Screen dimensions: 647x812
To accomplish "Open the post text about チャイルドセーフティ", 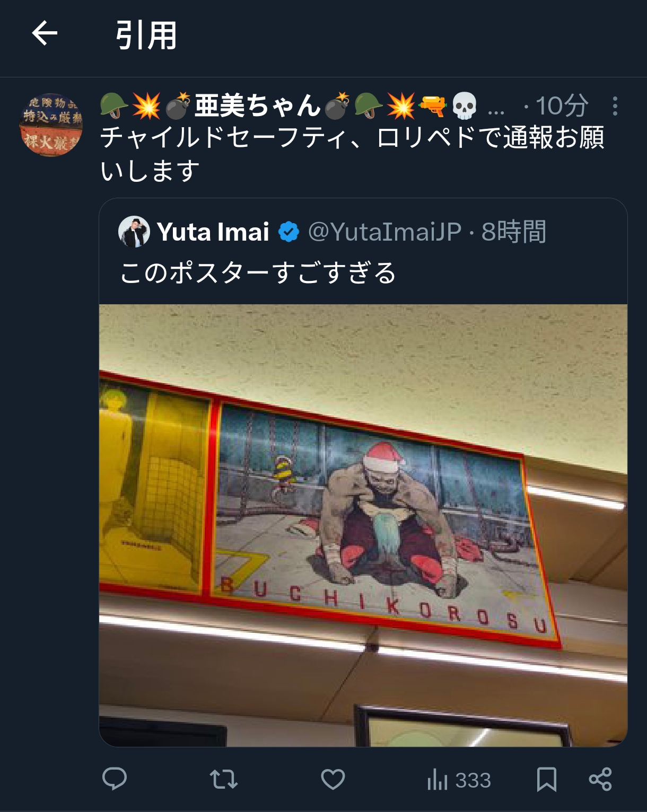I will click(352, 154).
